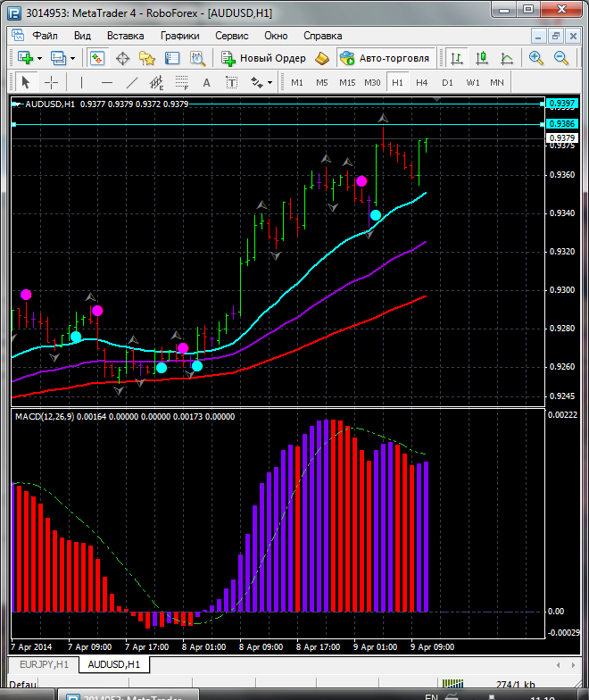589x700 pixels.
Task: Open the Графики menu
Action: [179, 36]
